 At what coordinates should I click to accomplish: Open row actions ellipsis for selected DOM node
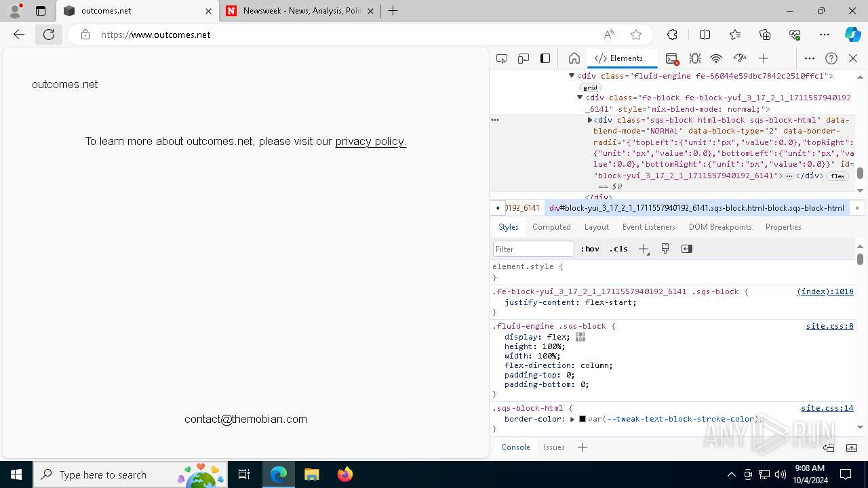tap(495, 120)
